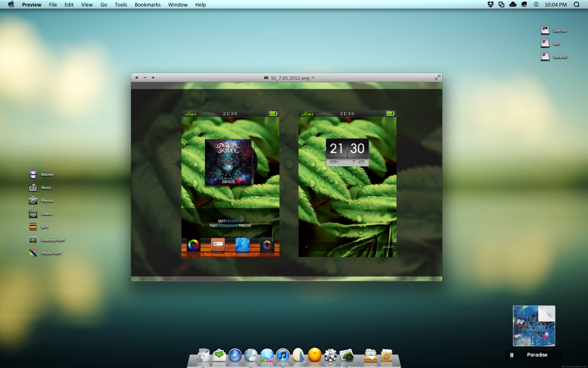Click the Coldplay Paradise album artwork

click(534, 326)
